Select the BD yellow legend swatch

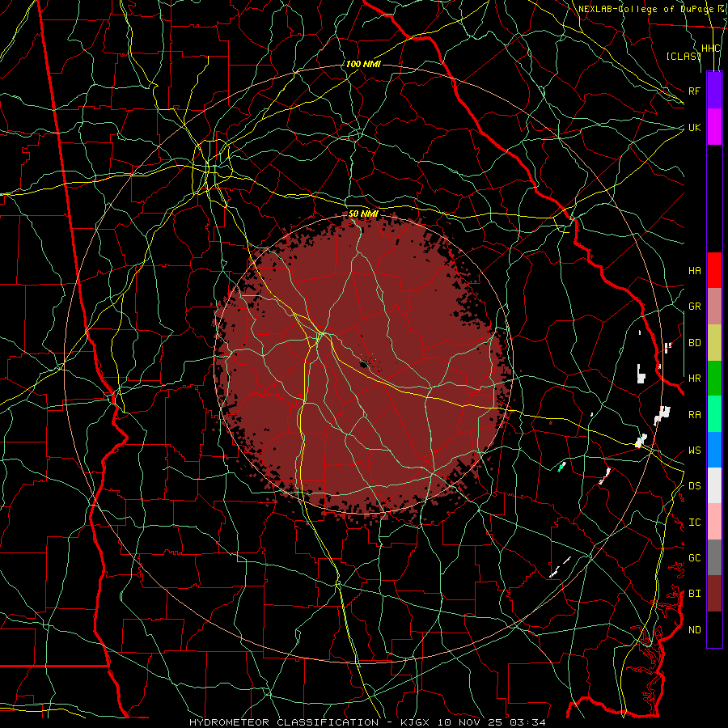tap(714, 343)
